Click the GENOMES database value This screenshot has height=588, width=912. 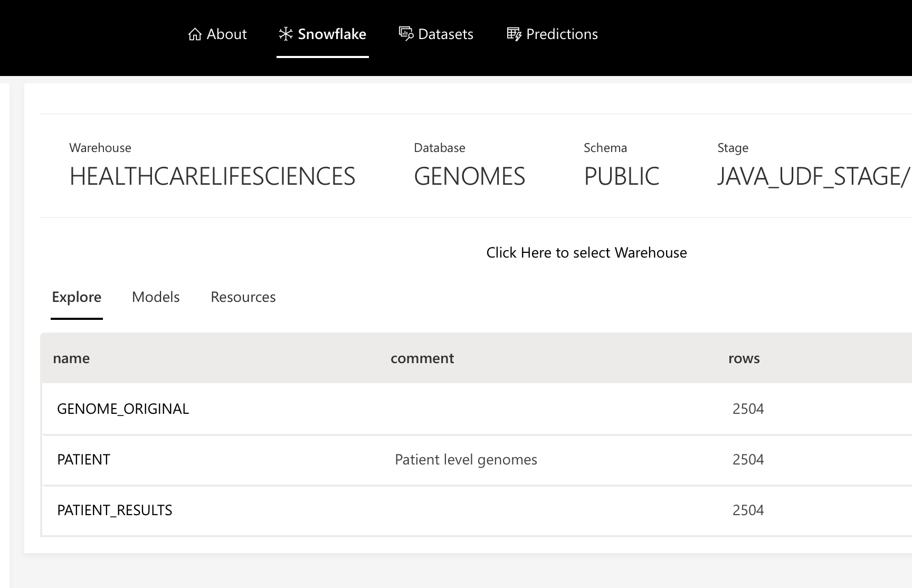[x=470, y=176]
